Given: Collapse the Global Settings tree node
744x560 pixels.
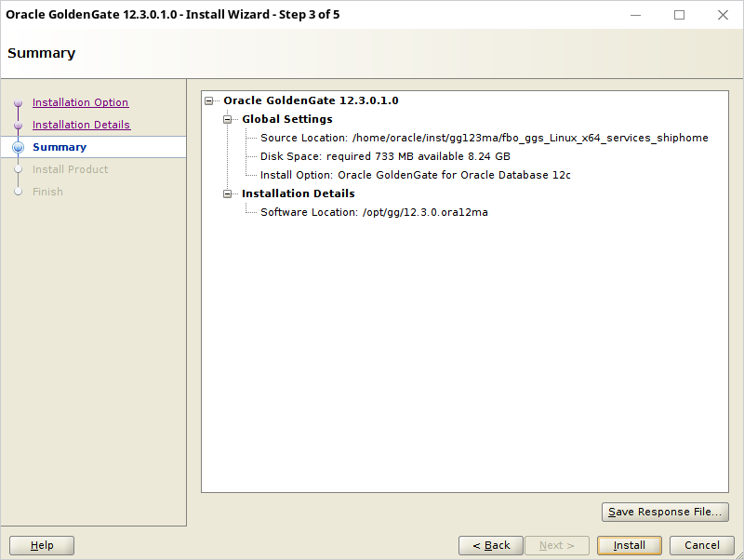Looking at the screenshot, I should tap(227, 119).
